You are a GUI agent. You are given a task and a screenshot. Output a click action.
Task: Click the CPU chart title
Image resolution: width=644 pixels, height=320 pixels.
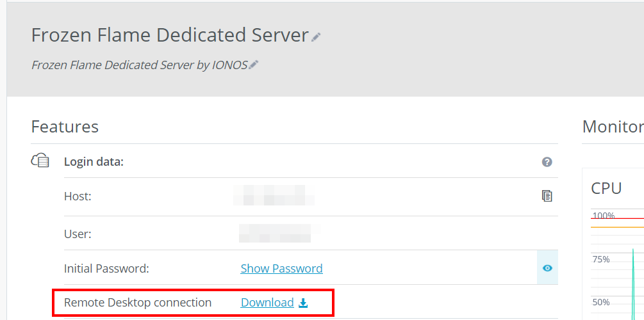pos(606,188)
